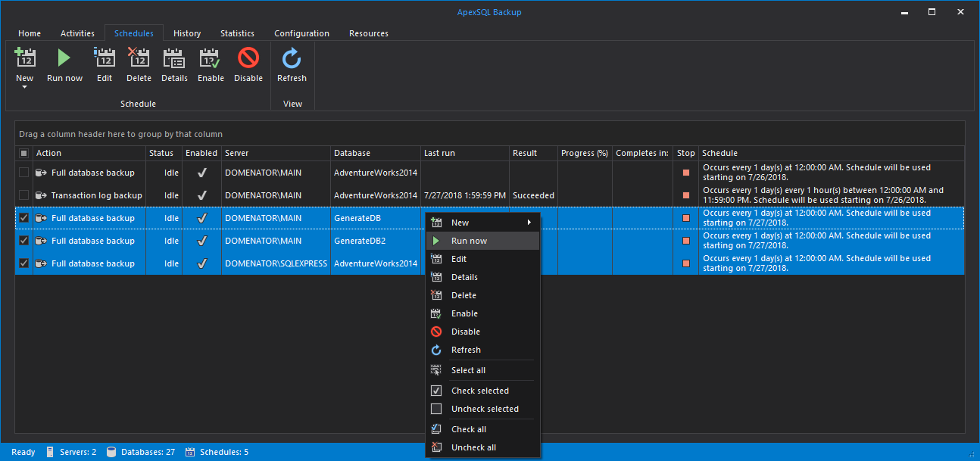
Task: Click the Disable schedule ribbon icon
Action: point(248,59)
